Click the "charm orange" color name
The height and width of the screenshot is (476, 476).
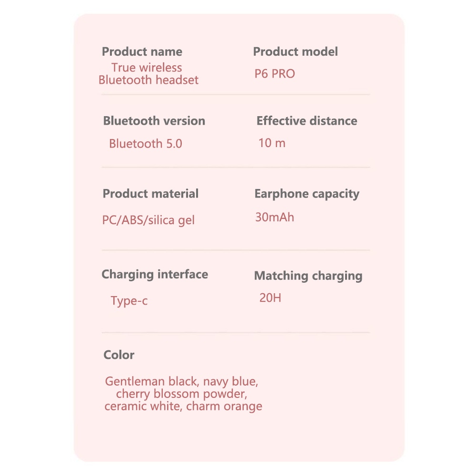(224, 407)
